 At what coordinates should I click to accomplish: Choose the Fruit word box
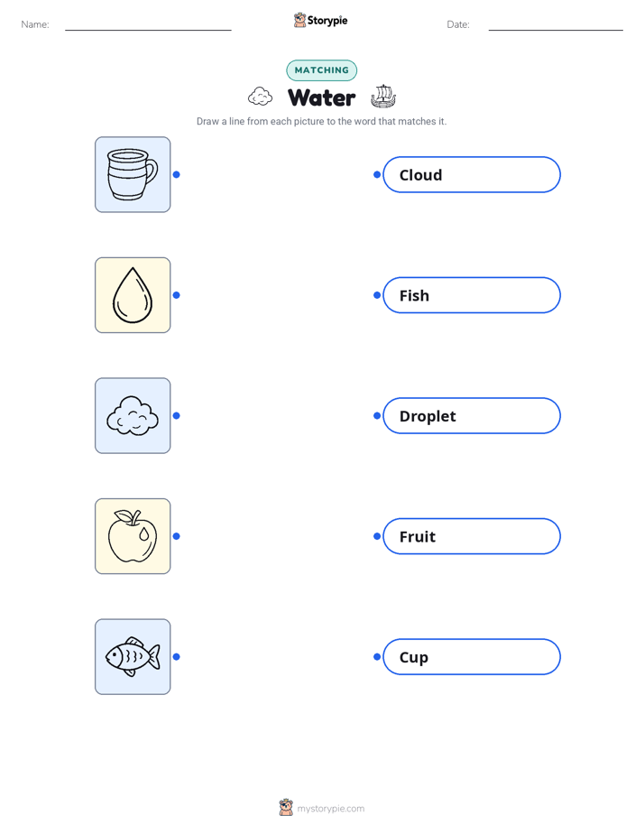(x=472, y=536)
